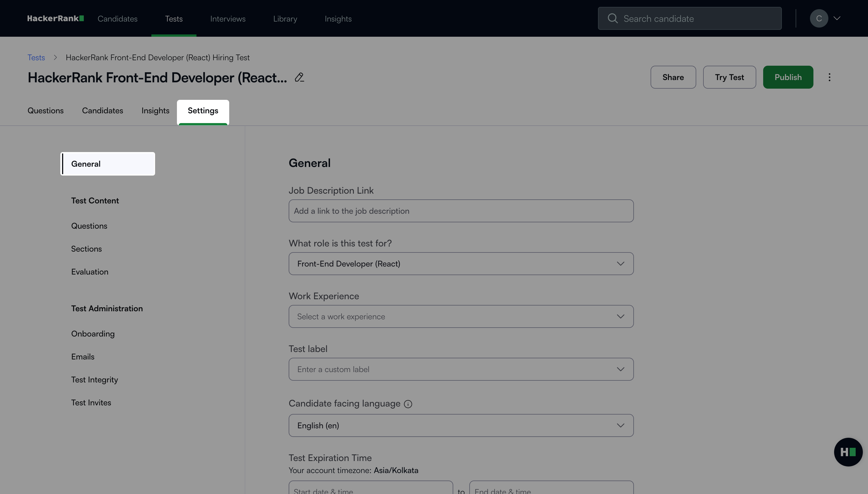This screenshot has height=494, width=868.
Task: Click the search magnifier icon
Action: click(x=613, y=18)
